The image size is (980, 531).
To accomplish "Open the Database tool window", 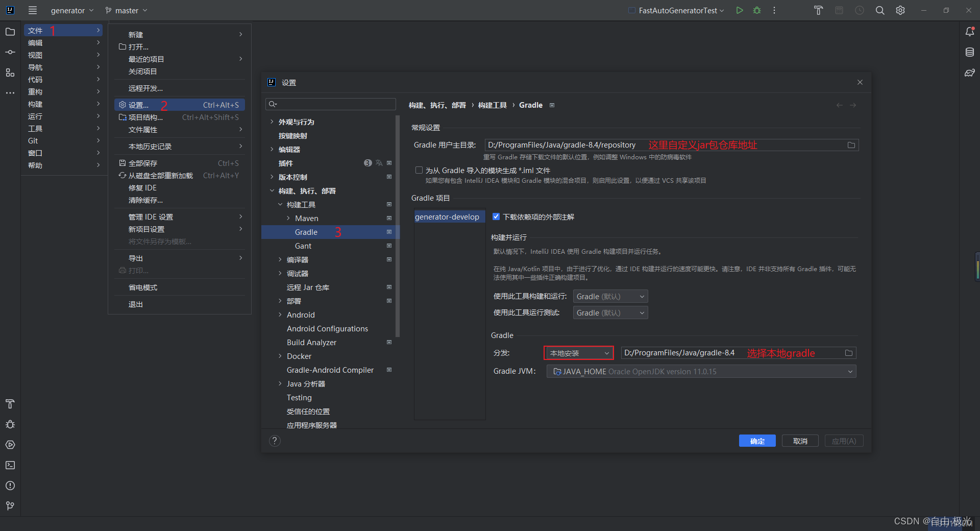I will pyautogui.click(x=970, y=52).
